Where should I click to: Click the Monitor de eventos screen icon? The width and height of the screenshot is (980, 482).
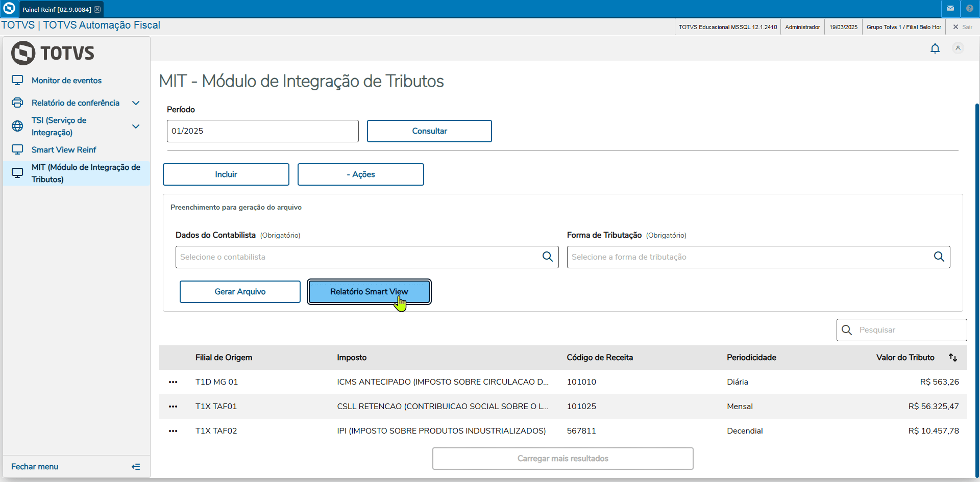[17, 80]
